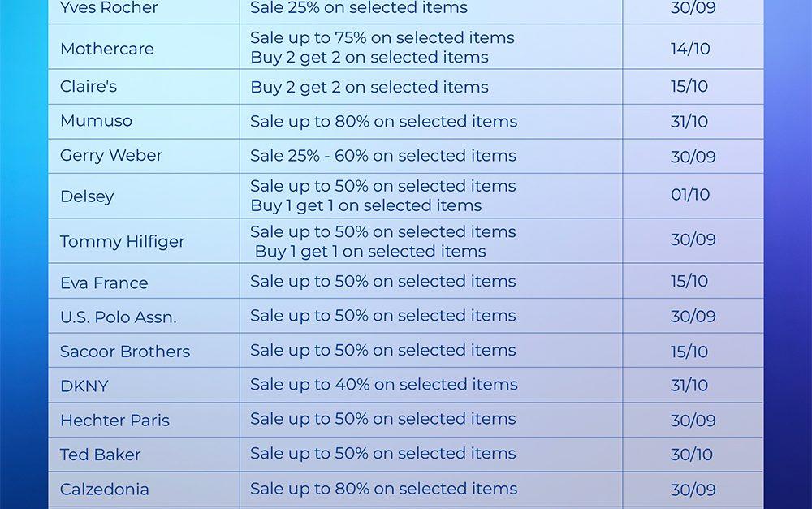Select the Delsey brand cell
This screenshot has height=509, width=812.
(x=87, y=196)
